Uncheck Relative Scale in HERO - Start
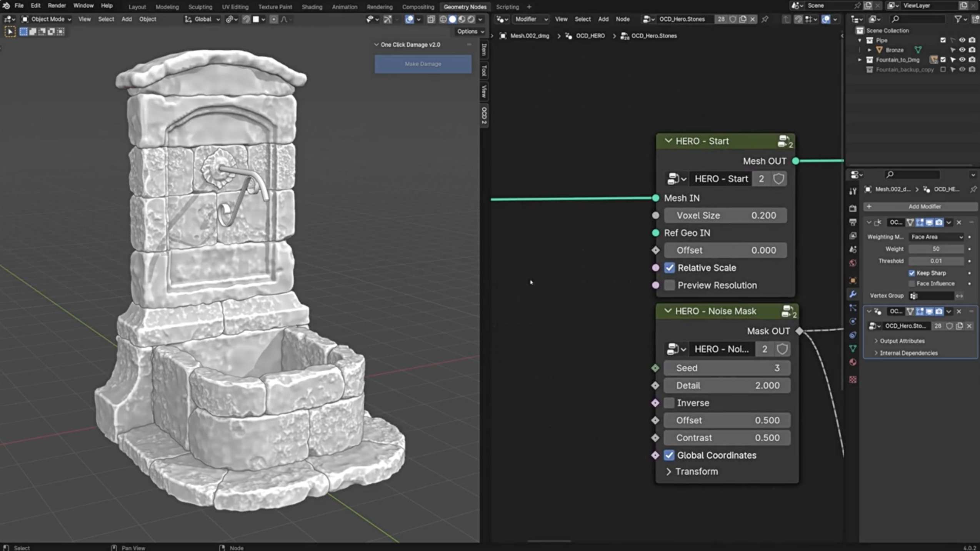The image size is (980, 551). coord(669,268)
